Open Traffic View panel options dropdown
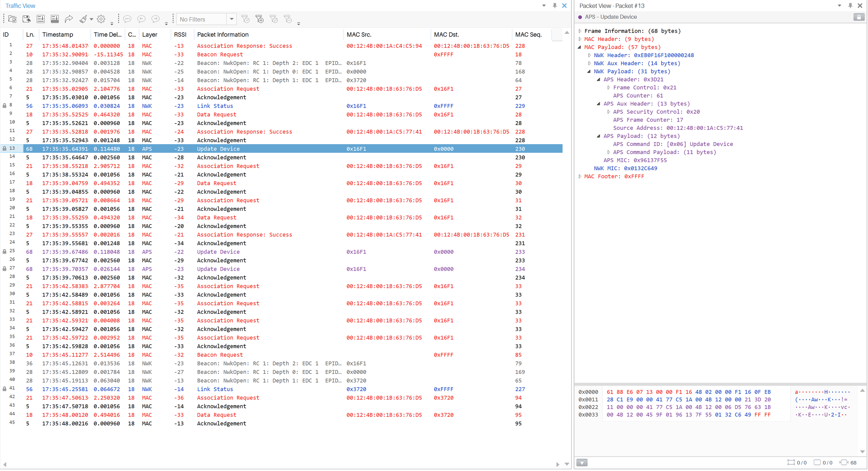This screenshot has width=868, height=471. click(x=544, y=6)
